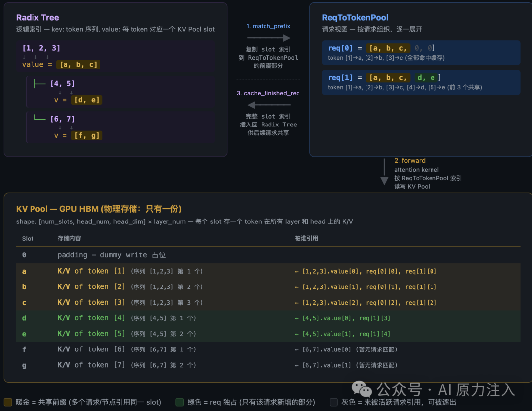Select the req[0] row in ReqToTokenPool
Image resolution: width=532 pixels, height=411 pixels.
[x=421, y=53]
